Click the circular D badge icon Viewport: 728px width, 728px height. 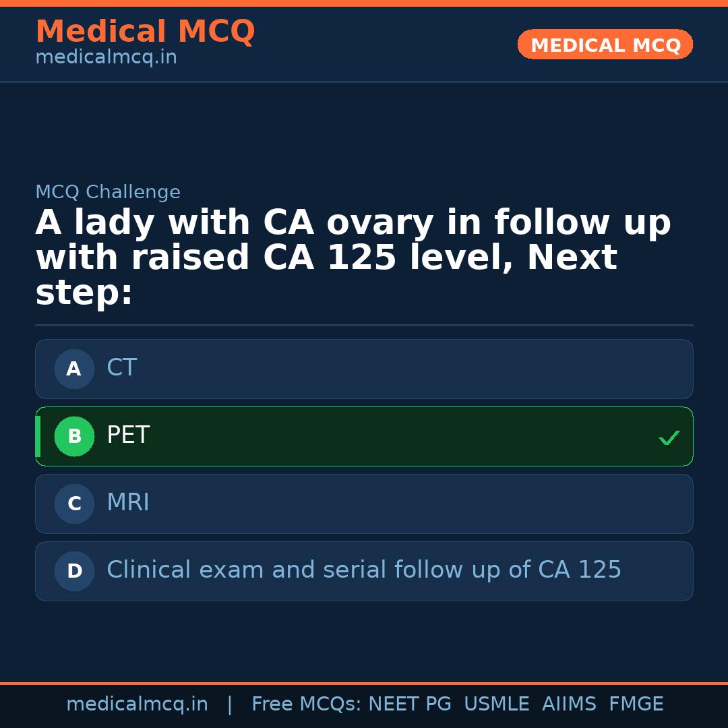[74, 571]
